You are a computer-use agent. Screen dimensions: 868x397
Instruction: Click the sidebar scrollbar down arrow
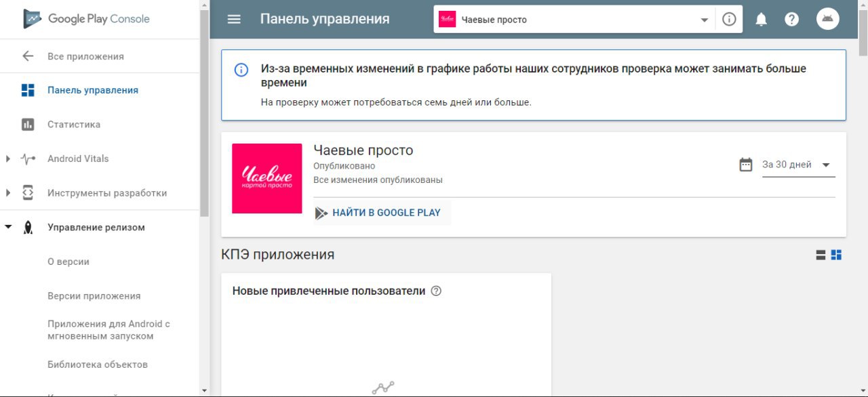click(205, 391)
